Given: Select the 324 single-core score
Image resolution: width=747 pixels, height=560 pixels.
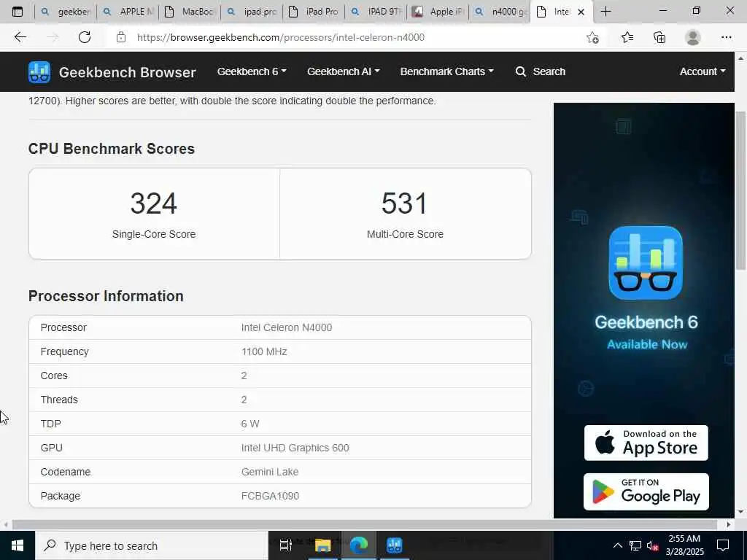Looking at the screenshot, I should [154, 203].
